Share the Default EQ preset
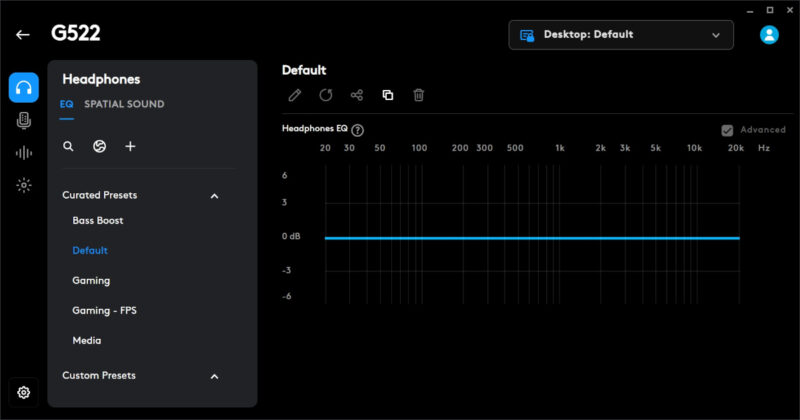 click(x=357, y=95)
